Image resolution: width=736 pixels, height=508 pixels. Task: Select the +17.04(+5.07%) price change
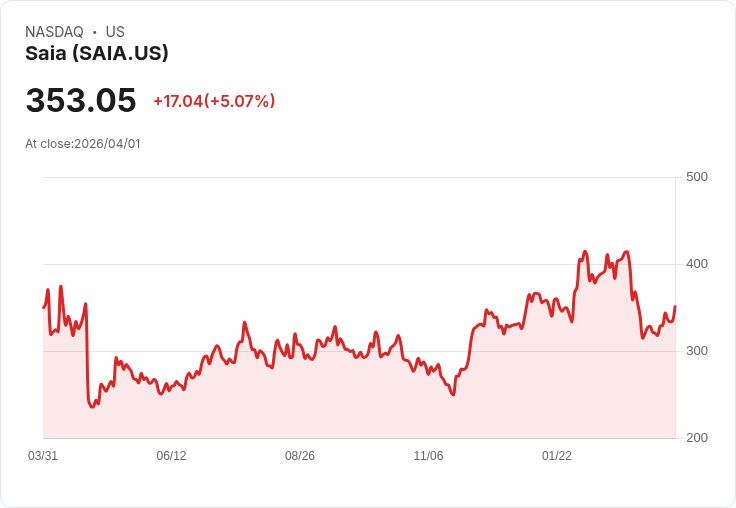(x=214, y=101)
